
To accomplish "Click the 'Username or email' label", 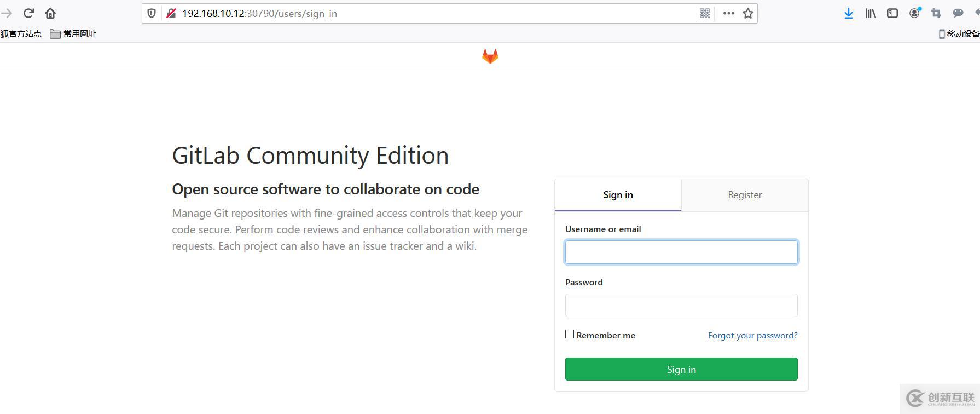I will pos(603,229).
